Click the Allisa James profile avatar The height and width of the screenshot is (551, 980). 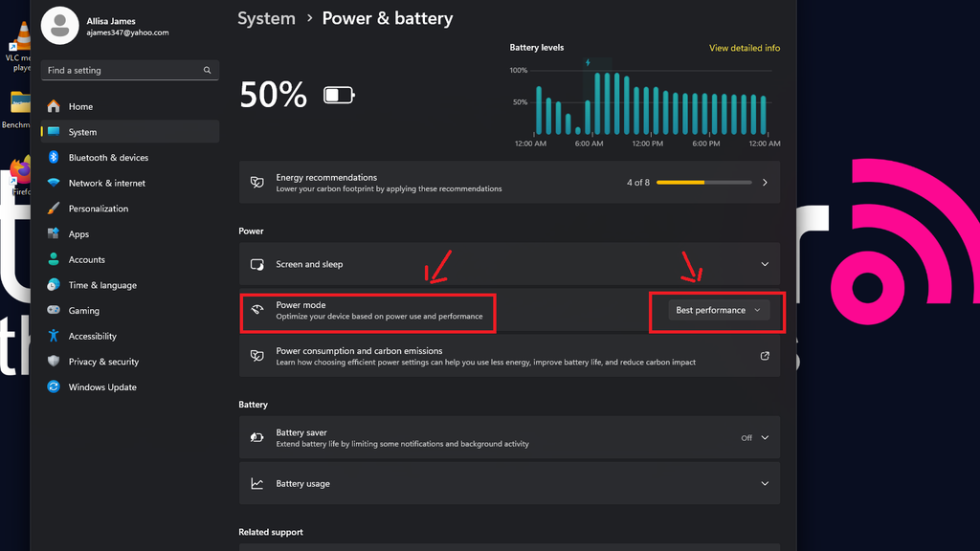(x=60, y=26)
